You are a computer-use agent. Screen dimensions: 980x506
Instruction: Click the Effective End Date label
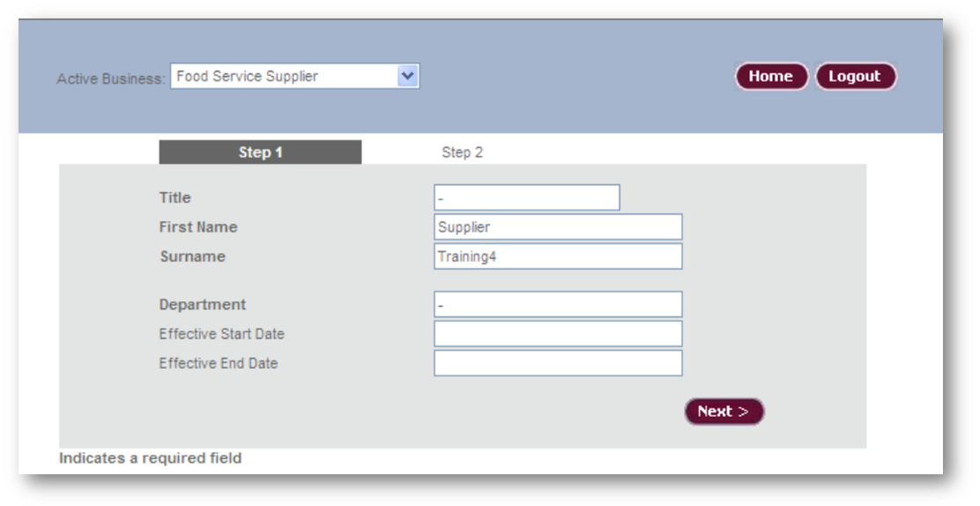tap(219, 363)
